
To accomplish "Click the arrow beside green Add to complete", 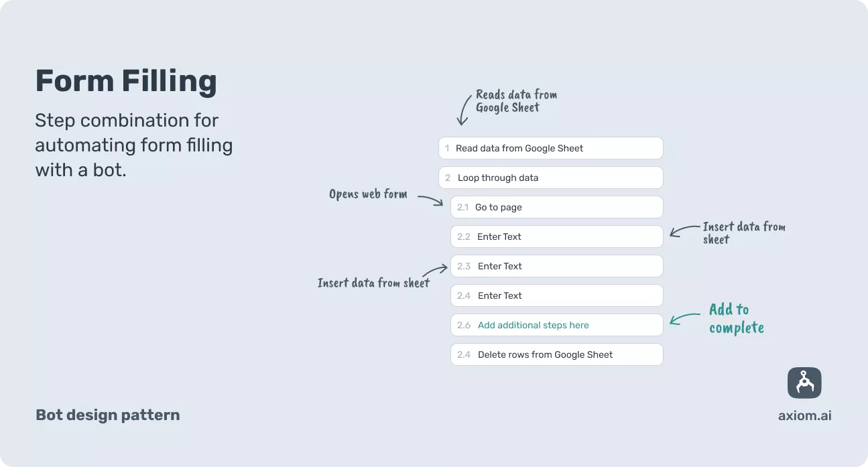I will point(684,320).
